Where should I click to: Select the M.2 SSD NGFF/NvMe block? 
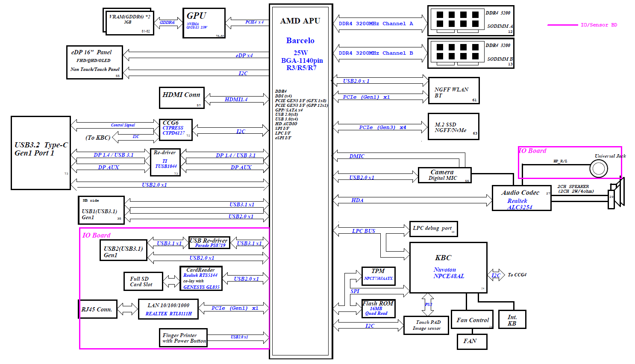[x=453, y=127]
